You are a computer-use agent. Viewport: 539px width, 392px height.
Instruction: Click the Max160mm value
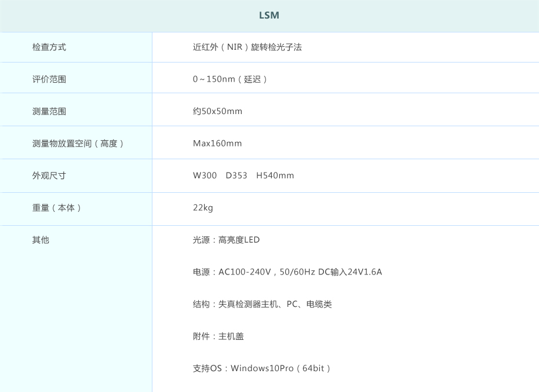coord(217,144)
